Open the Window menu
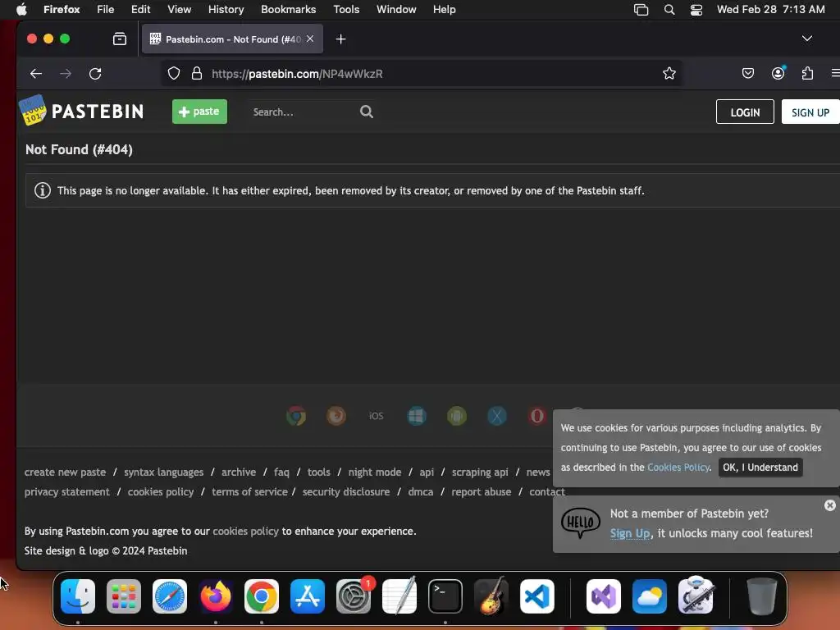 396,9
